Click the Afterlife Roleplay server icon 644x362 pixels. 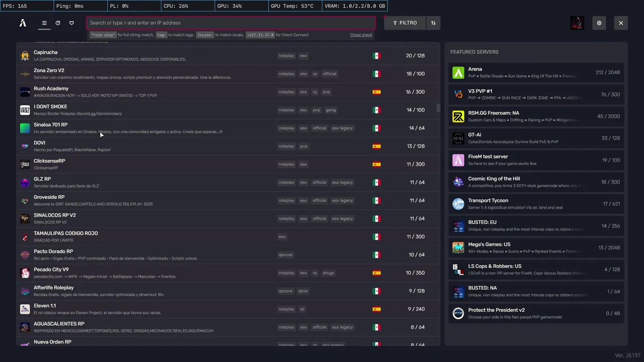point(25,291)
